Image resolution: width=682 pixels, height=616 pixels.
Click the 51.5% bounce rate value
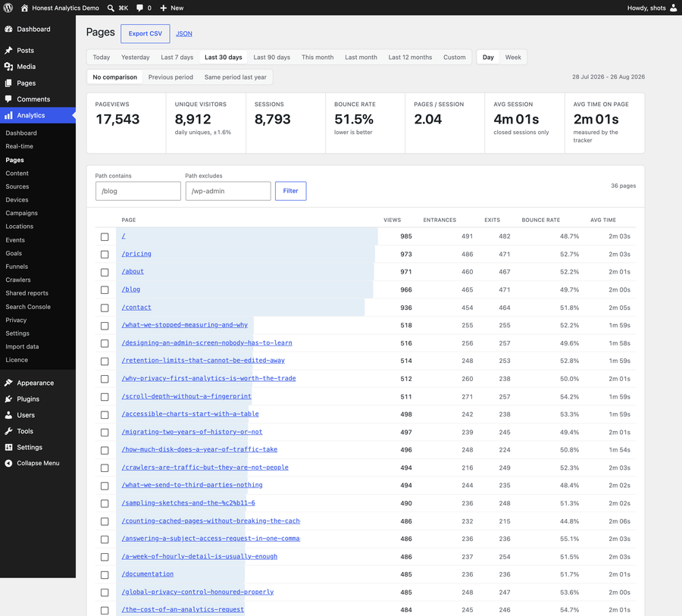point(354,119)
